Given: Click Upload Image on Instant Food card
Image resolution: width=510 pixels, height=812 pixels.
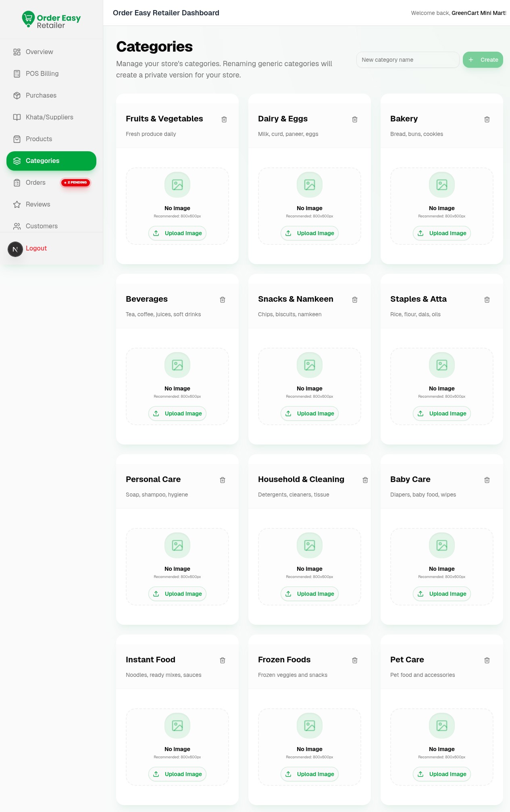Looking at the screenshot, I should coord(177,774).
